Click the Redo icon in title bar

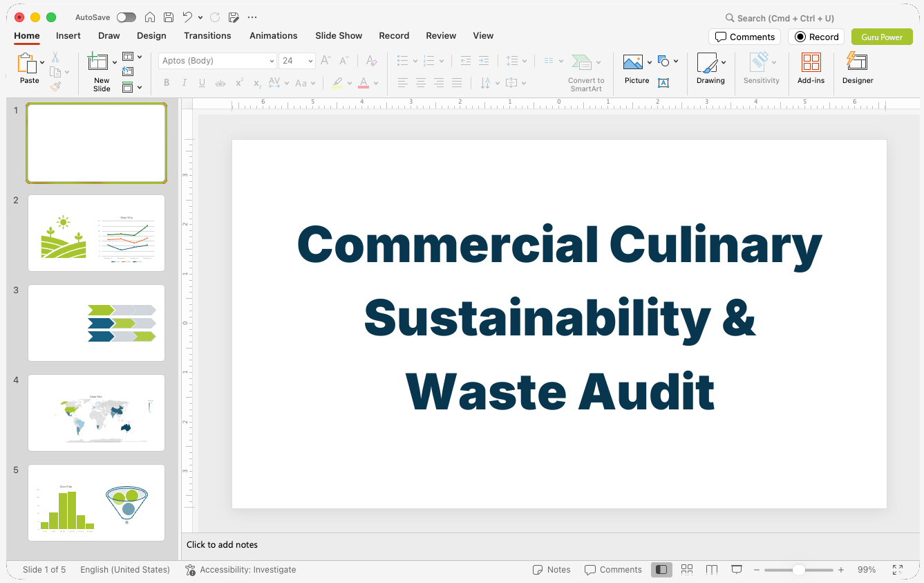[x=215, y=17]
